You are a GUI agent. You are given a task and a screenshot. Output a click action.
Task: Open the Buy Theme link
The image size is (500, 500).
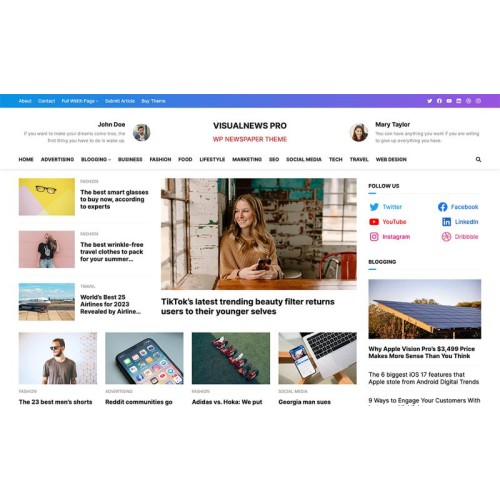coord(153,101)
